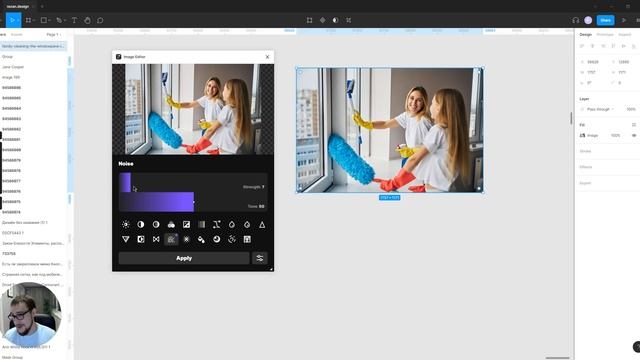Close the Image Editor plugin window

coord(267,57)
